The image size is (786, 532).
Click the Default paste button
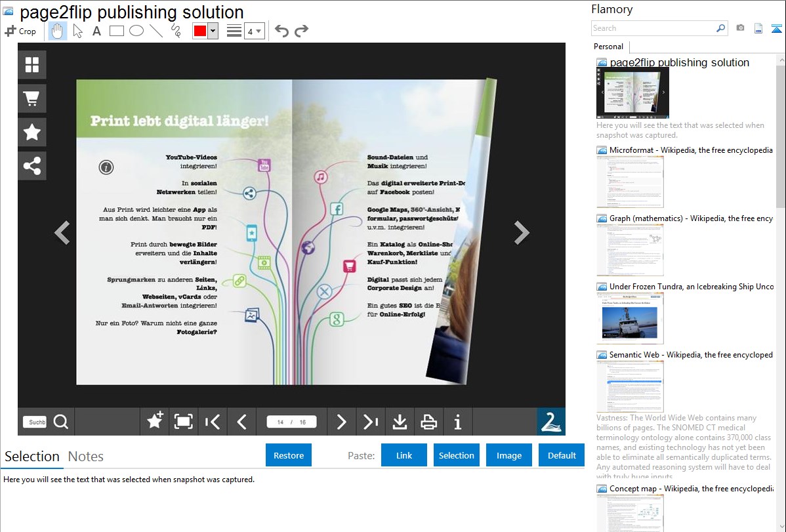click(562, 455)
